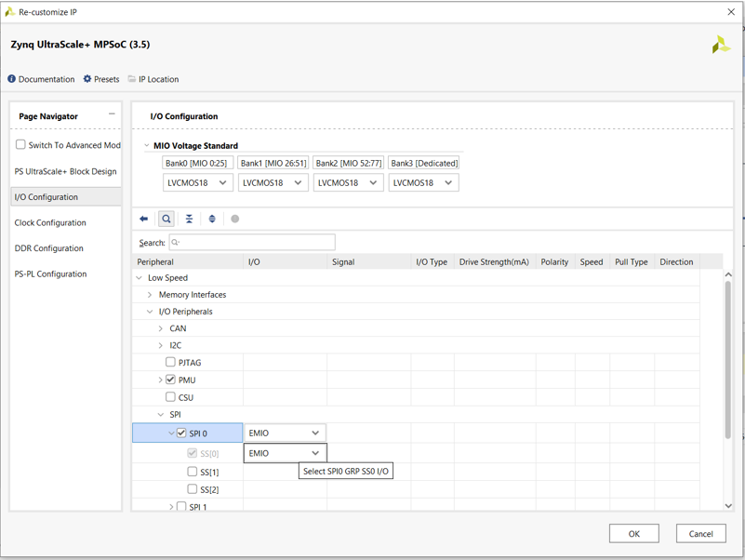
Task: Open the DDR Configuration page
Action: [47, 247]
